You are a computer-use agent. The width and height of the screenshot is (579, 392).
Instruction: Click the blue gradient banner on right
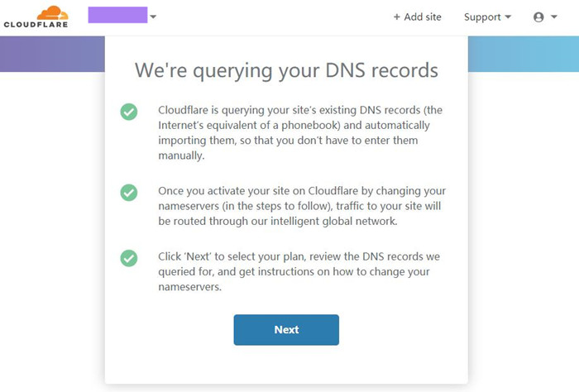[524, 54]
